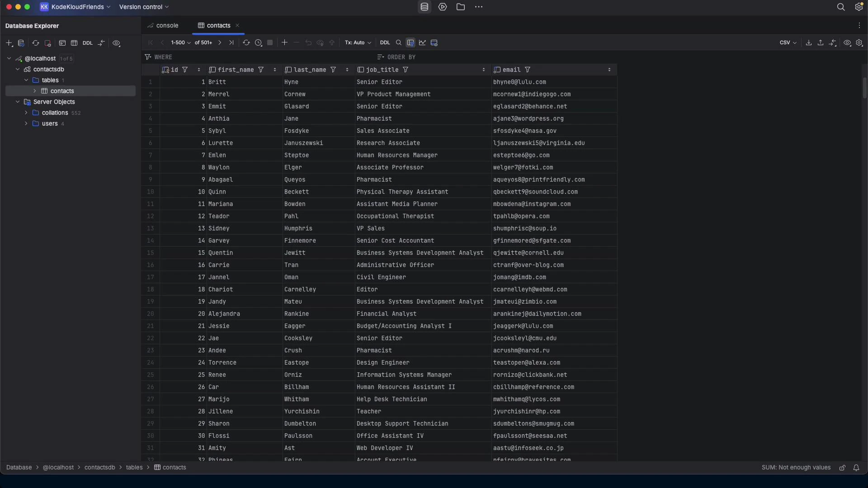Click Jump to Source arrows icon in Explorer
Screen dimensions: 868x488
(x=101, y=43)
